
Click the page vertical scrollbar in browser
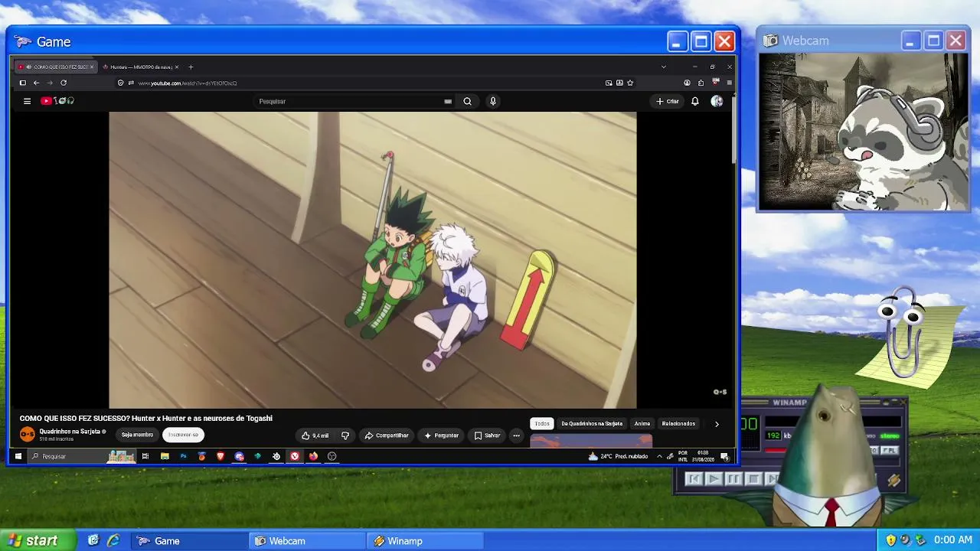733,130
